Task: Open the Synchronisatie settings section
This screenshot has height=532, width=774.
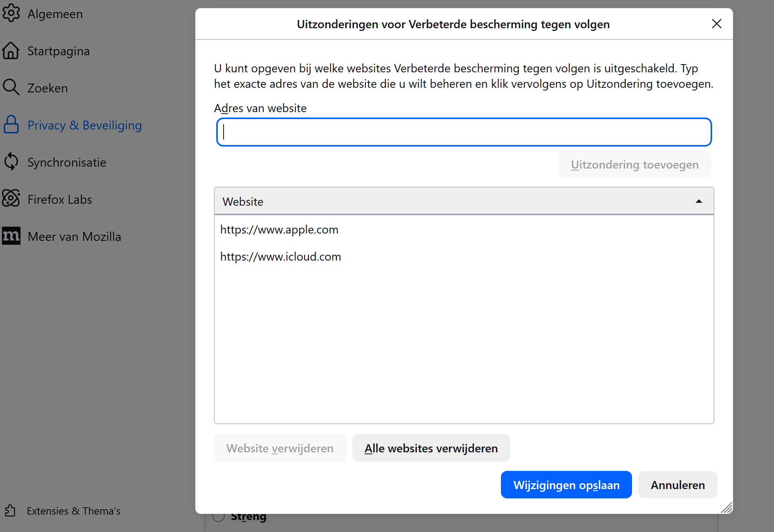Action: tap(67, 162)
